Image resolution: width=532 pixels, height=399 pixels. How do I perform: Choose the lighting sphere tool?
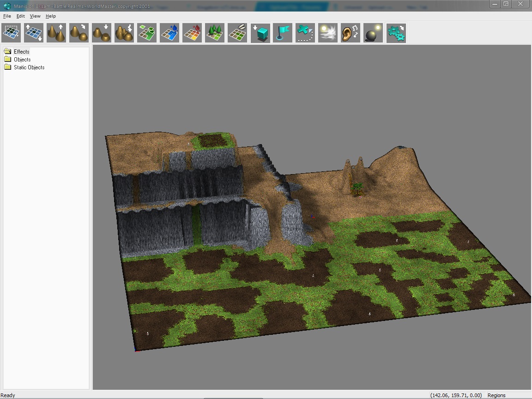click(373, 33)
